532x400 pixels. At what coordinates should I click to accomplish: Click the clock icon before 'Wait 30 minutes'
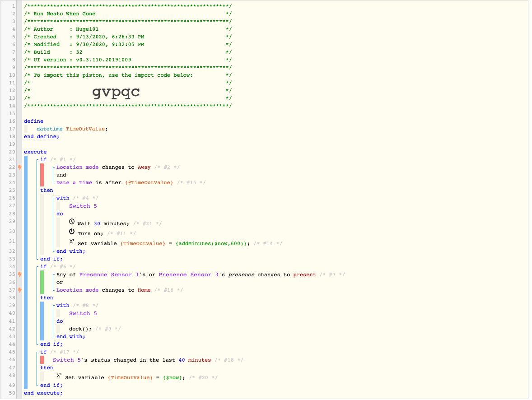pos(72,222)
